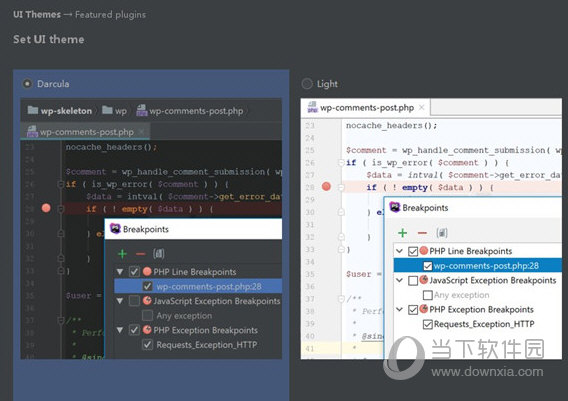Click the wp-comments-post.php breadcrumb in the Darcula preview
The image size is (568, 401).
click(x=189, y=110)
